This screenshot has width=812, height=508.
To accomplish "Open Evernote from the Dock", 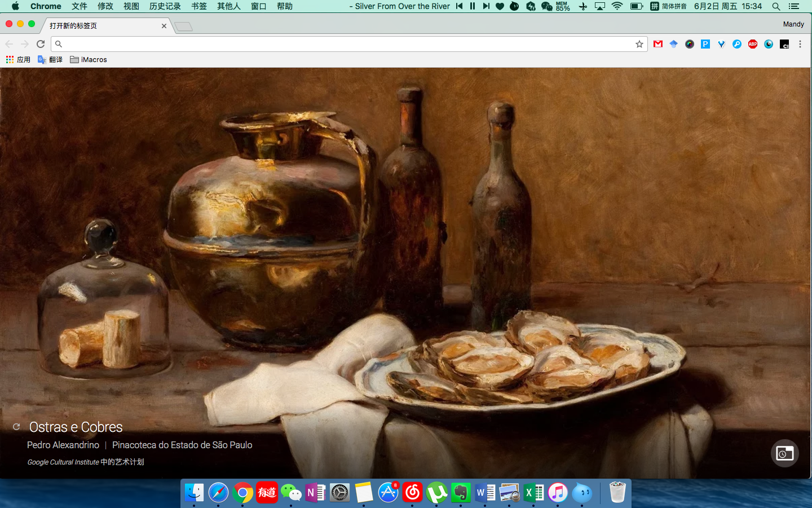I will (461, 493).
